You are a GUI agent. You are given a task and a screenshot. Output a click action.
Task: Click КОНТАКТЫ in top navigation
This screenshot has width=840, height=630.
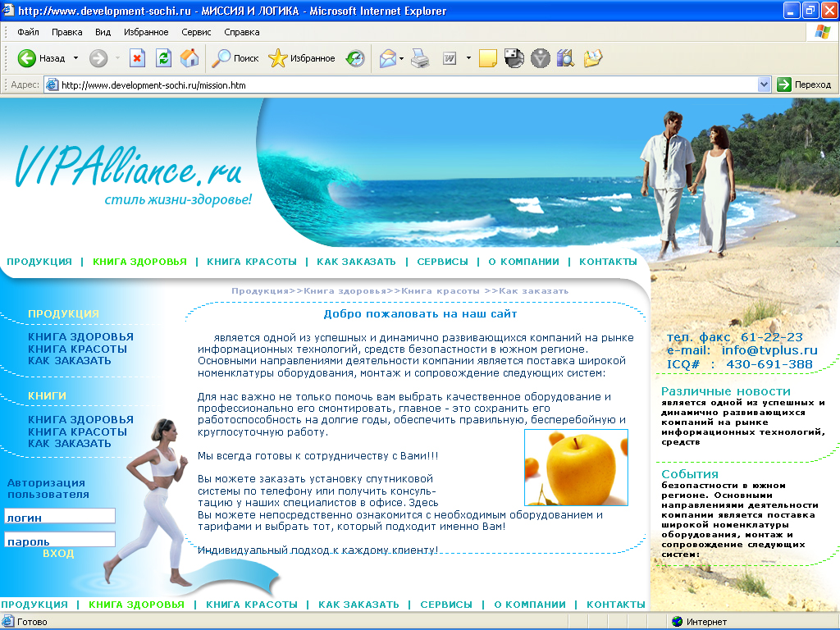[608, 262]
